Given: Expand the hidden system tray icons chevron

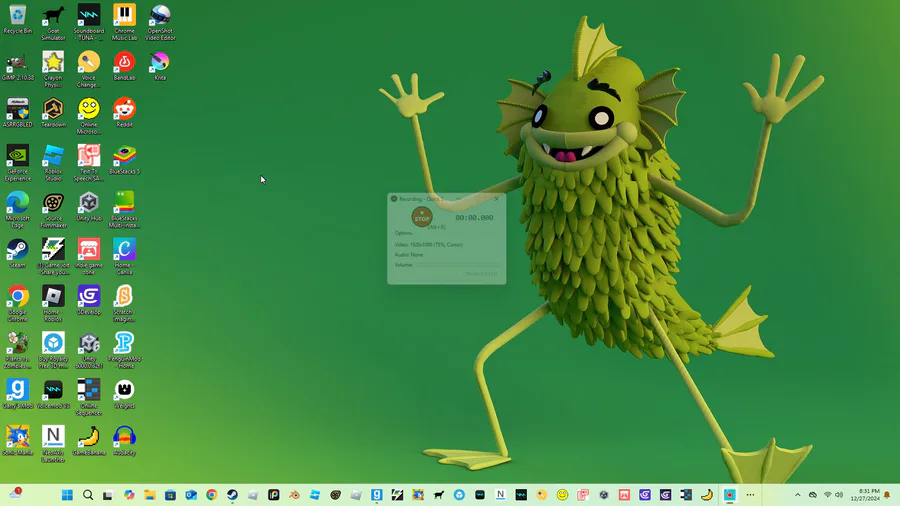Looking at the screenshot, I should (797, 495).
